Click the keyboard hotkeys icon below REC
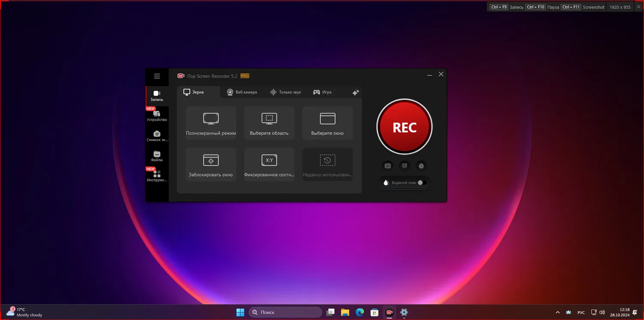The height and width of the screenshot is (320, 644). tap(387, 166)
